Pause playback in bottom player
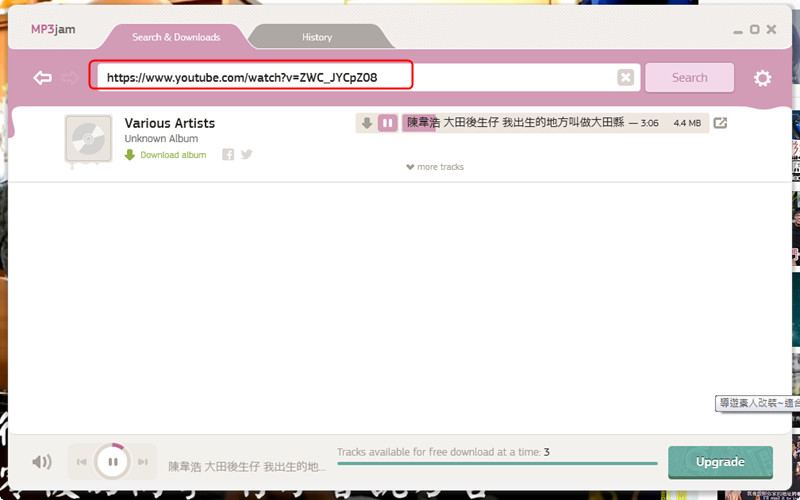 [113, 462]
